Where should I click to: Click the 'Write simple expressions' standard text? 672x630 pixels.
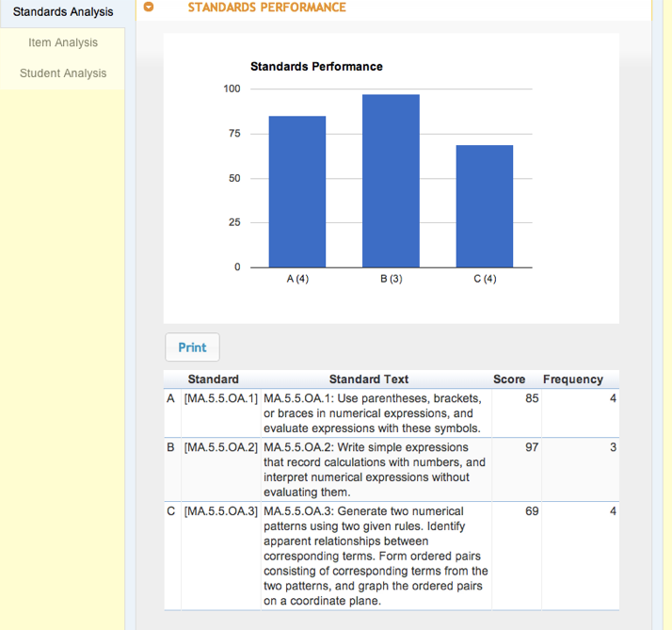(x=375, y=470)
